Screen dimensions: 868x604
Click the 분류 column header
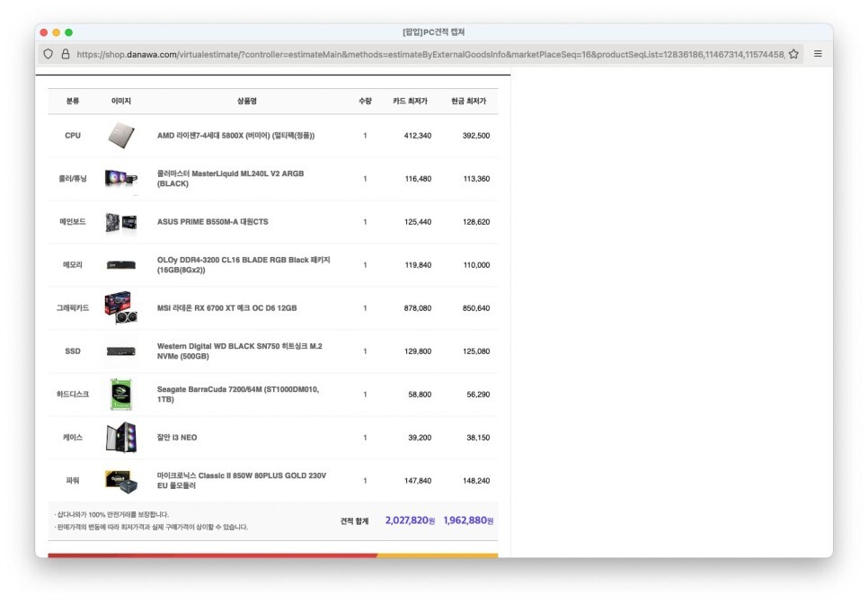click(x=73, y=101)
